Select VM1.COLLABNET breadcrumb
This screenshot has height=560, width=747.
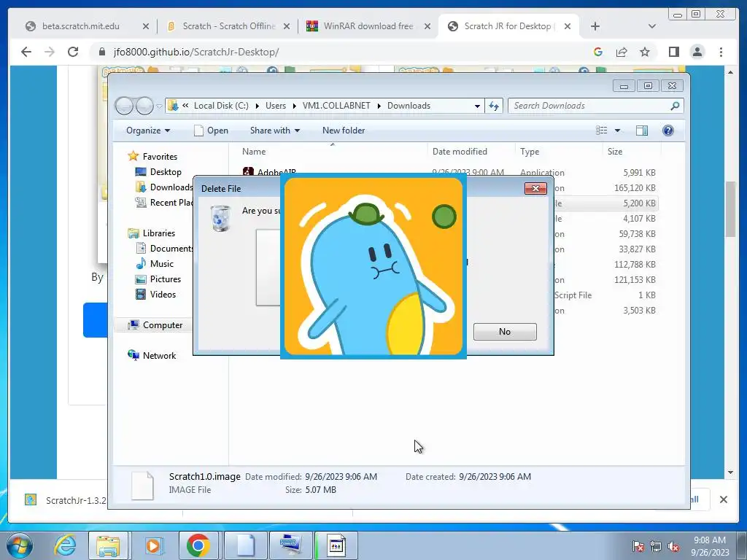[x=336, y=106]
